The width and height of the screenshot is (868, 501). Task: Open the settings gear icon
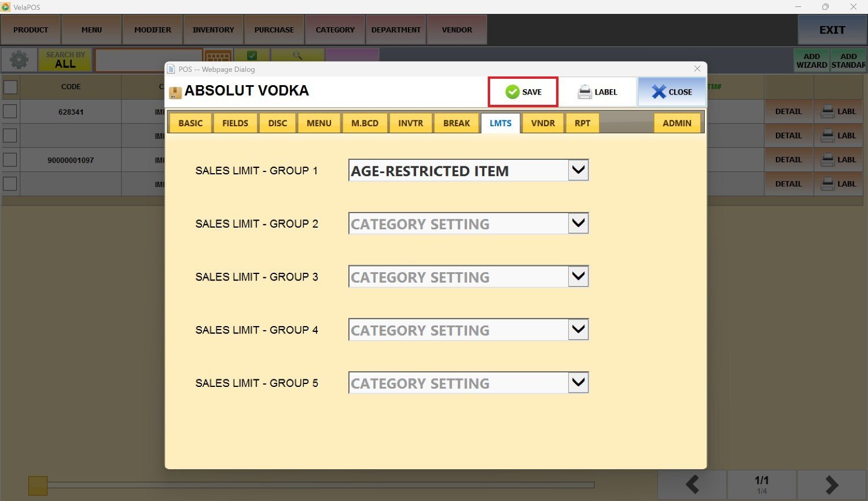tap(19, 60)
